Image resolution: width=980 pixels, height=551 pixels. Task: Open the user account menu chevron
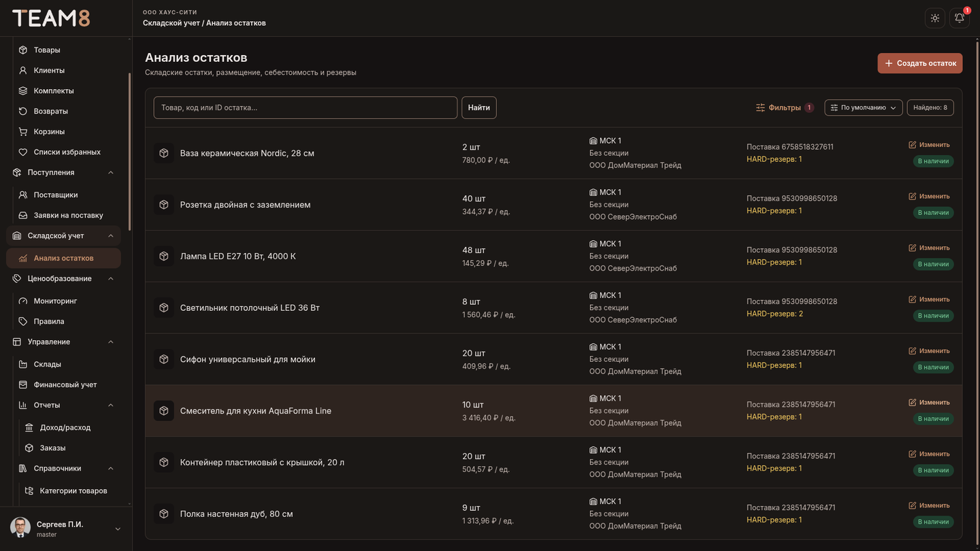pyautogui.click(x=118, y=529)
